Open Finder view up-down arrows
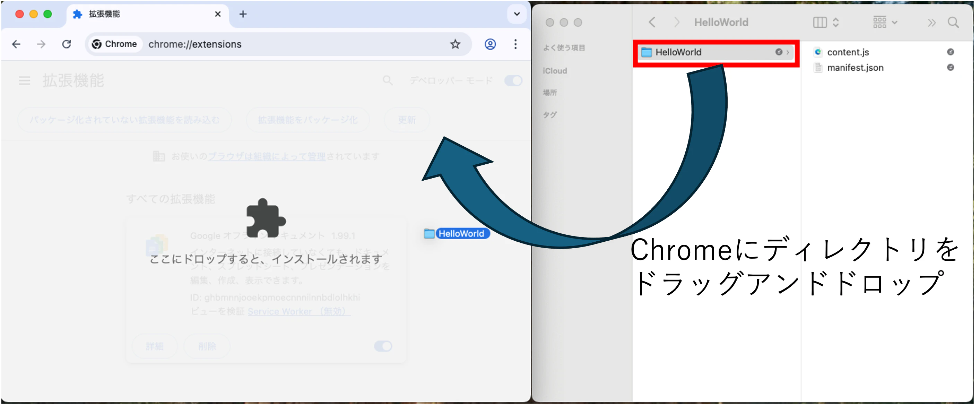Screen dimensions: 980x405 click(835, 23)
